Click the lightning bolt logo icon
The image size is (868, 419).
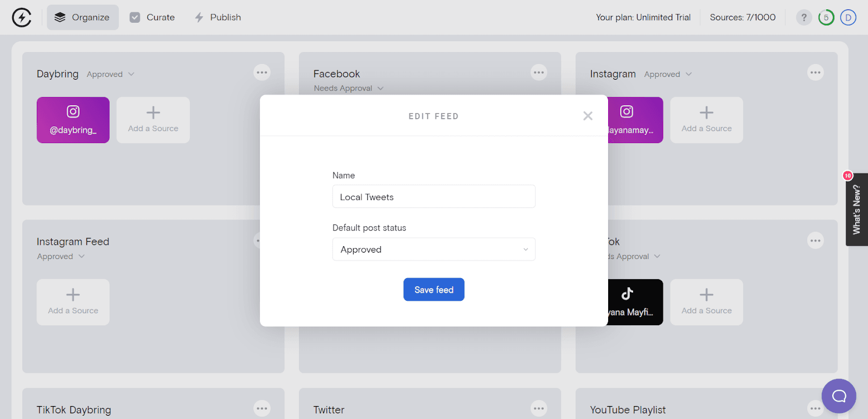tap(22, 17)
